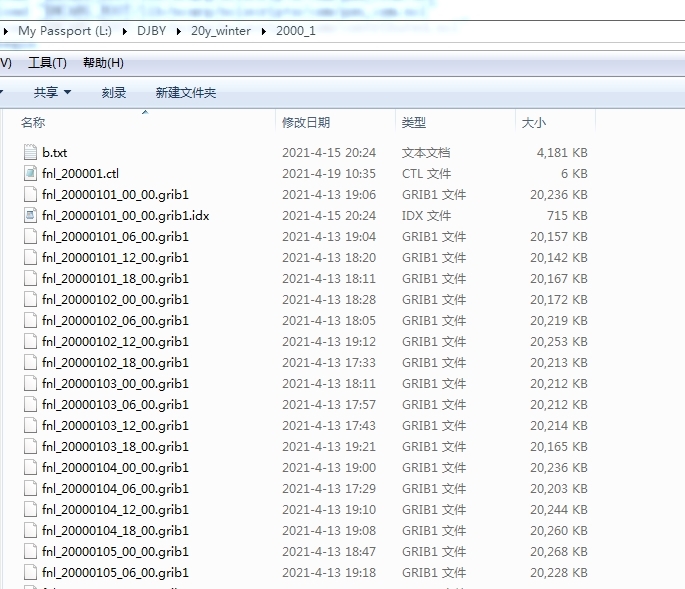This screenshot has height=589, width=685.
Task: Click icon of fnl_20000103_18_00.grib1
Action: click(x=30, y=447)
